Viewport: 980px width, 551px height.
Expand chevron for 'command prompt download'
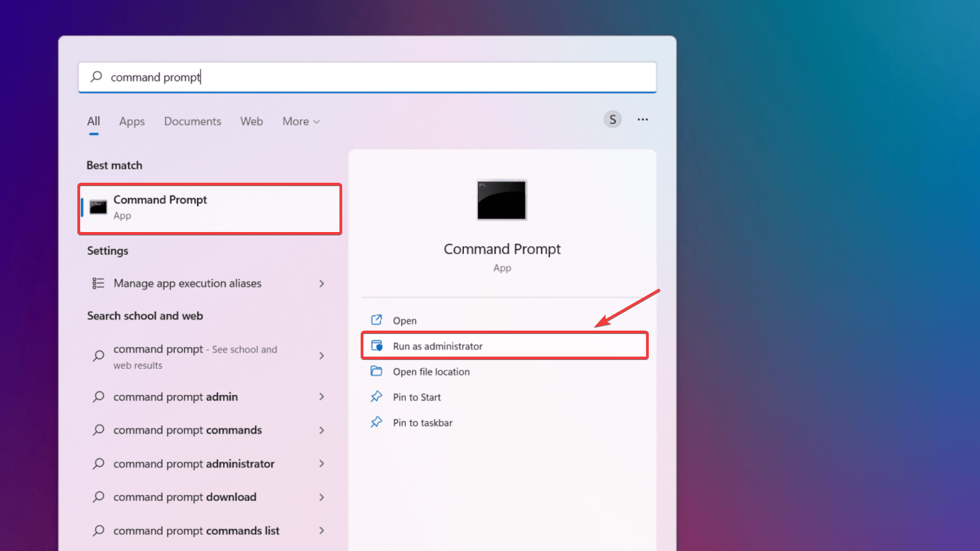point(322,497)
